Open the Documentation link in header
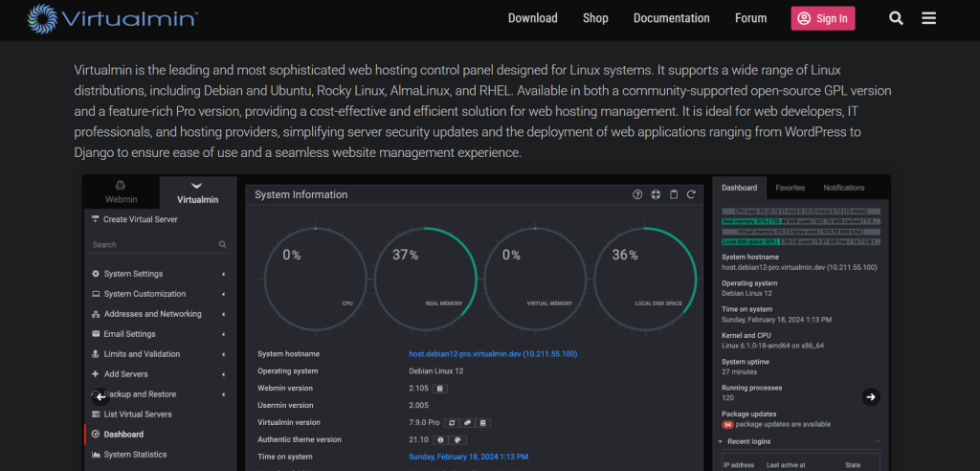 coord(671,18)
